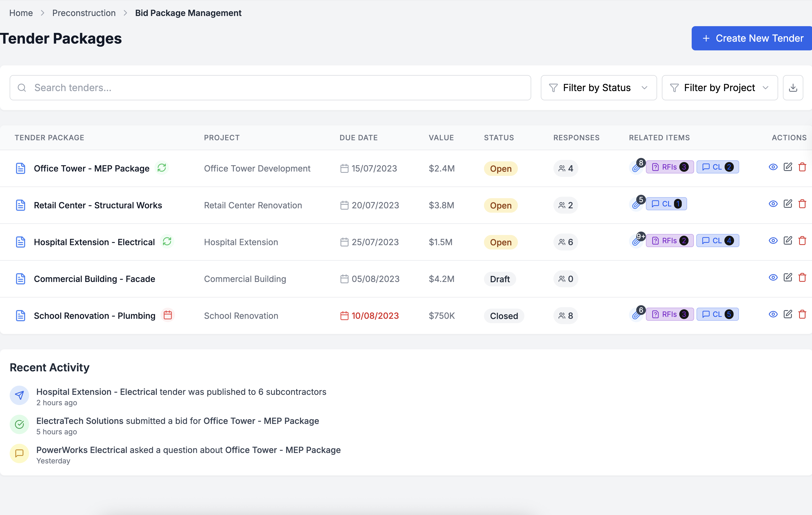The height and width of the screenshot is (515, 812).
Task: Edit the Commercial Building - Facade tender
Action: pos(788,277)
